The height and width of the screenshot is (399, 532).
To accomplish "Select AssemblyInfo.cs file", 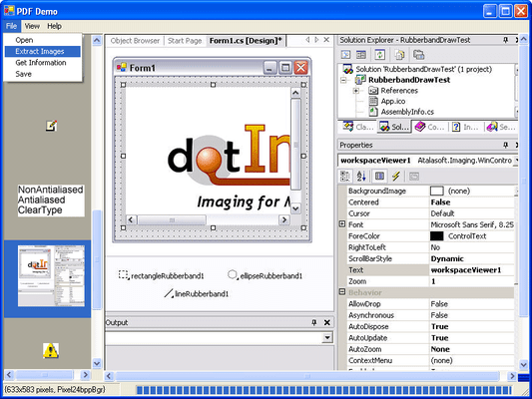I will pos(401,112).
